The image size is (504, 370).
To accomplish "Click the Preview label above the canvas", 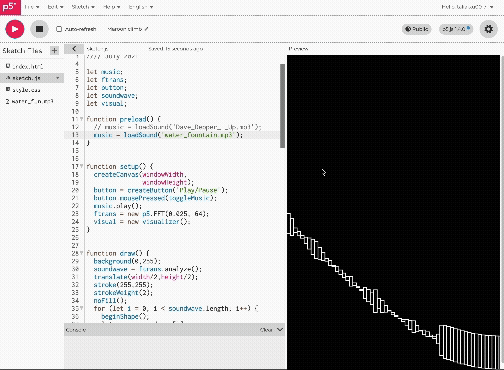I will [298, 49].
